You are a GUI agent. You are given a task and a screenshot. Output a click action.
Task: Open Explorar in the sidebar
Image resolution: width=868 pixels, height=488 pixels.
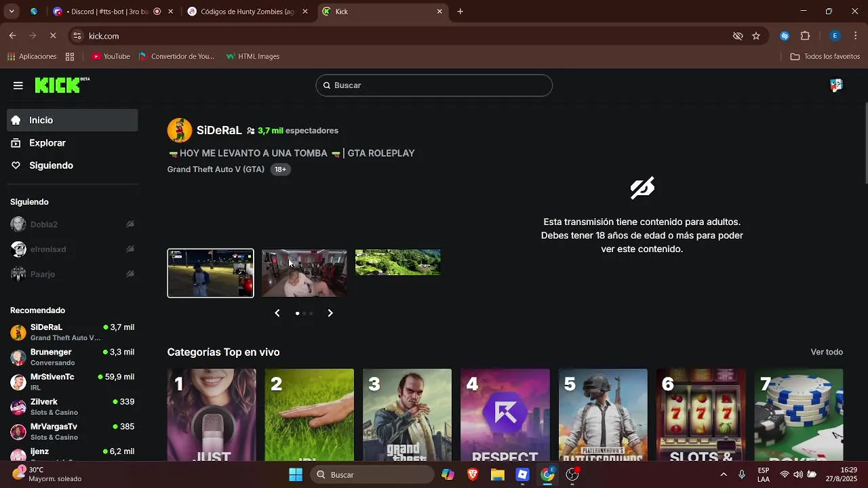(73, 143)
